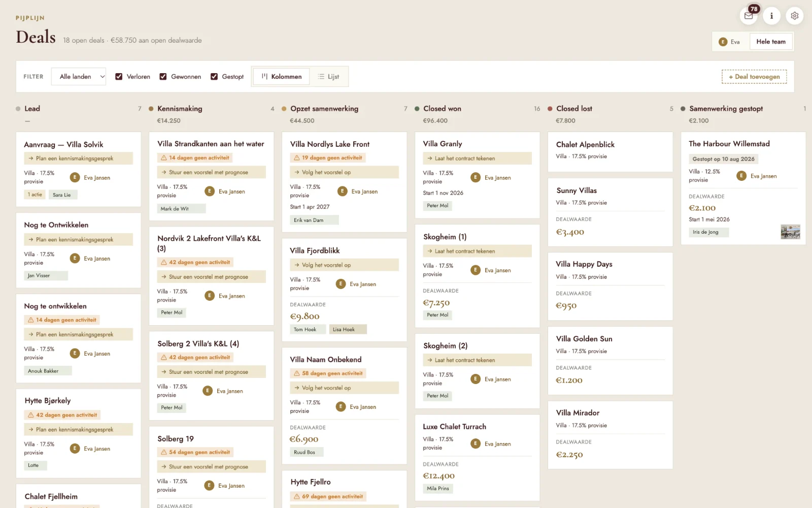Click the '1 actie' tag on Villa Solvik
812x508 pixels.
click(x=35, y=195)
